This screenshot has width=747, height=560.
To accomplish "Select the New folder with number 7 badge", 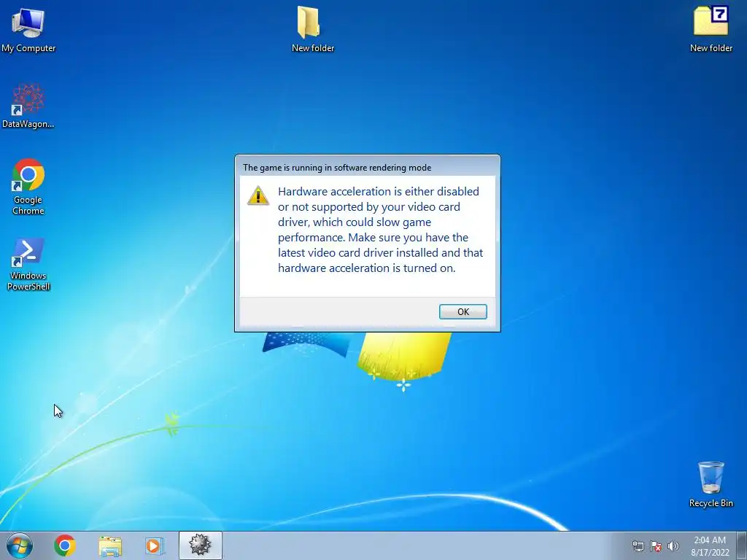I will tap(711, 29).
